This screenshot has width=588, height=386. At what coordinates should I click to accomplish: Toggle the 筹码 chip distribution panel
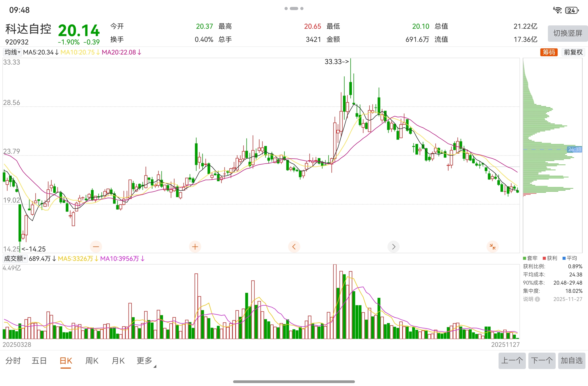(549, 52)
